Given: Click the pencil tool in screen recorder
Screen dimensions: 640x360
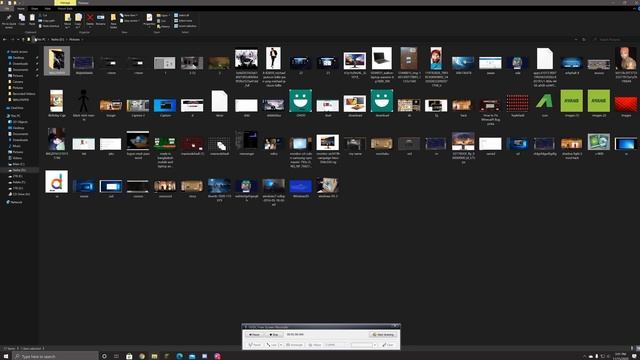Looking at the screenshot, I should click(x=255, y=345).
